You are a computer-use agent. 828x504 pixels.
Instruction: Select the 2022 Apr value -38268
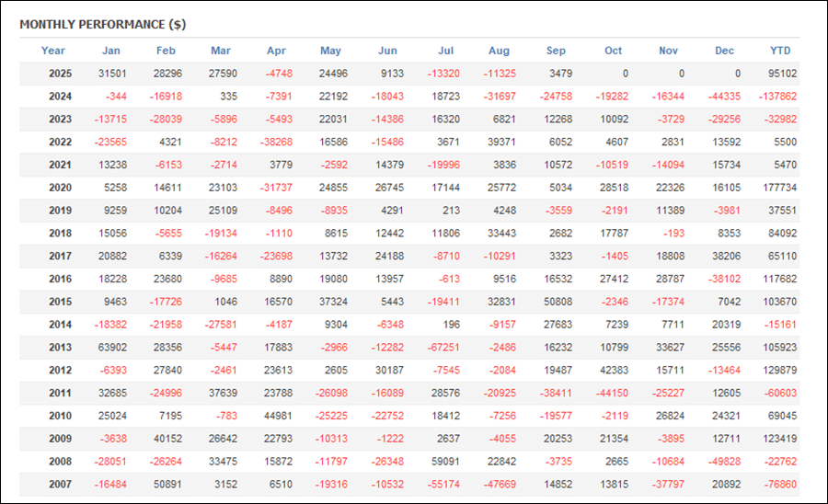click(275, 142)
